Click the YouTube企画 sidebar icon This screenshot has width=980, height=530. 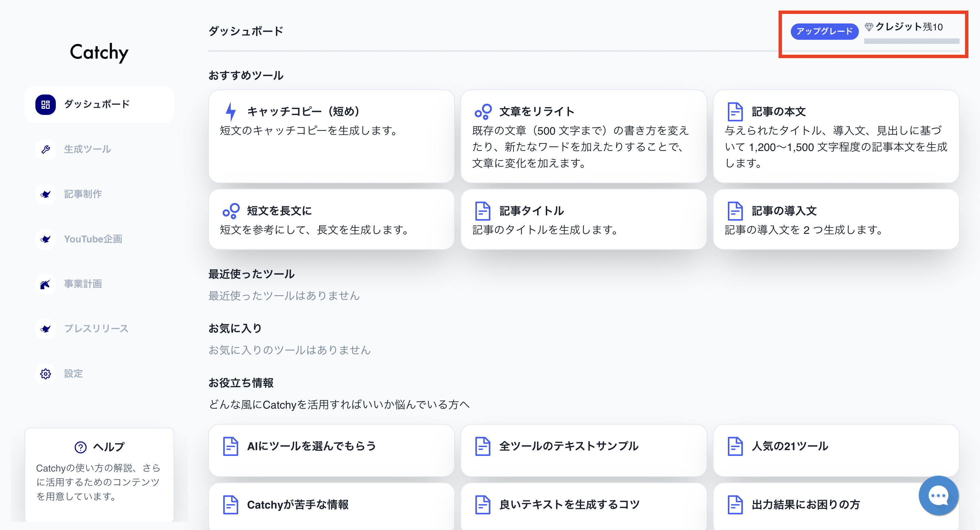[45, 239]
